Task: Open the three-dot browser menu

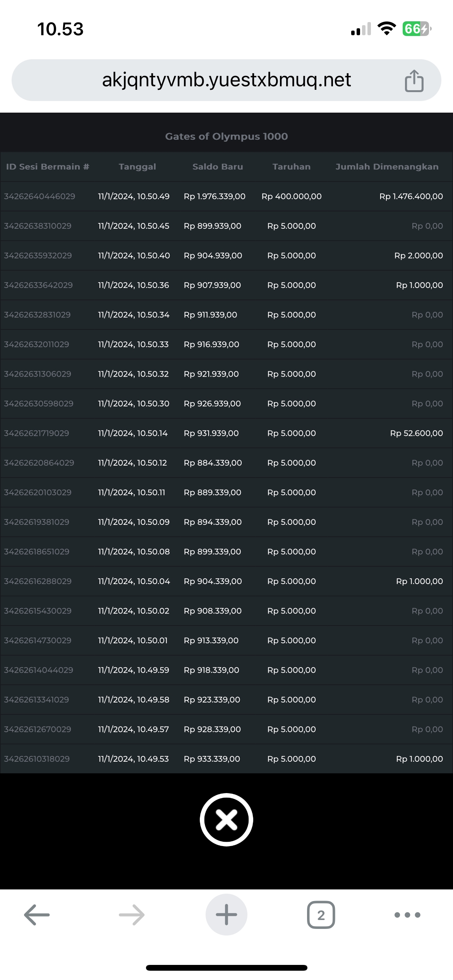Action: 407,915
